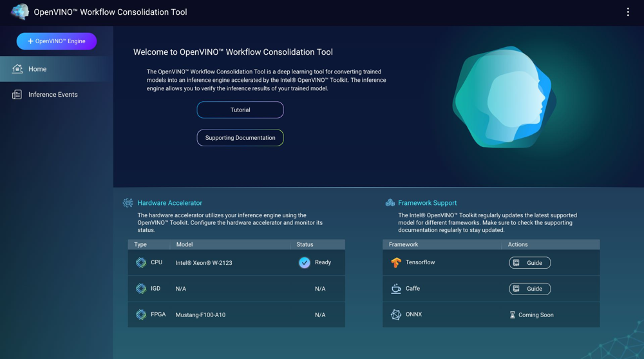Click the FPGA chip icon

[141, 315]
